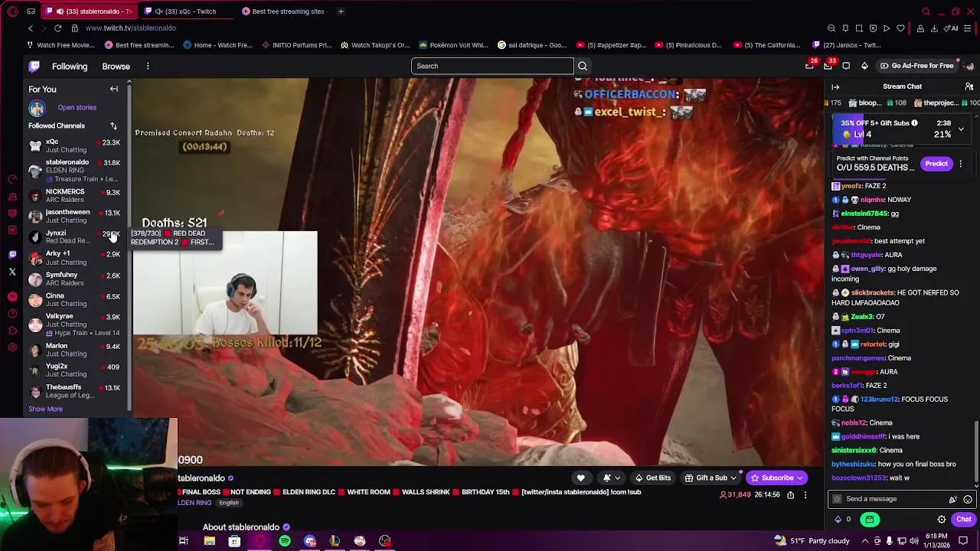Open the Browse nav item
Screen dimensions: 980x551
pyautogui.click(x=116, y=67)
